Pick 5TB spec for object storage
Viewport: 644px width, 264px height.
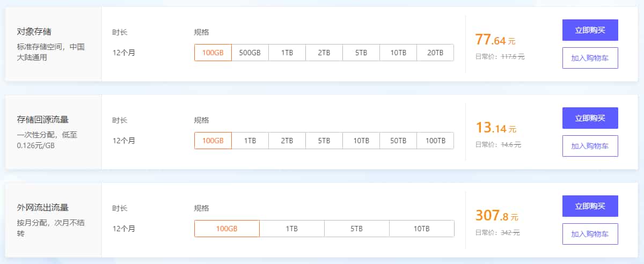click(361, 53)
